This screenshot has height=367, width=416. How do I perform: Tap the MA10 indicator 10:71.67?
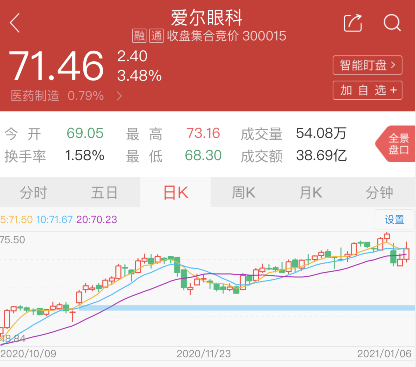click(x=54, y=220)
